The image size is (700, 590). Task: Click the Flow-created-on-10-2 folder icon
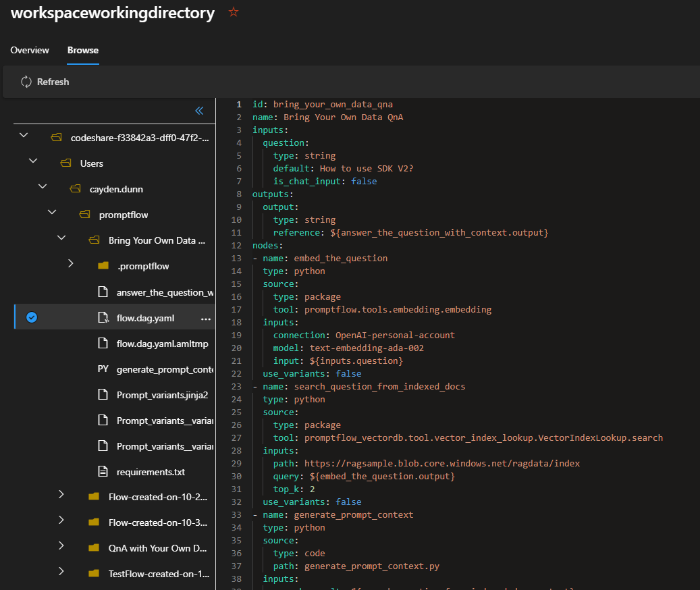(x=94, y=496)
